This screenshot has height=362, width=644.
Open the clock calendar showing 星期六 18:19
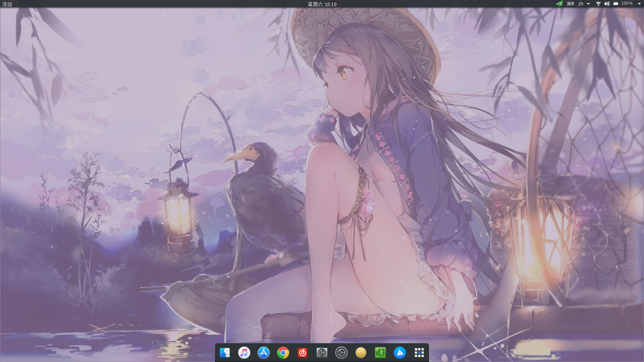tap(322, 4)
